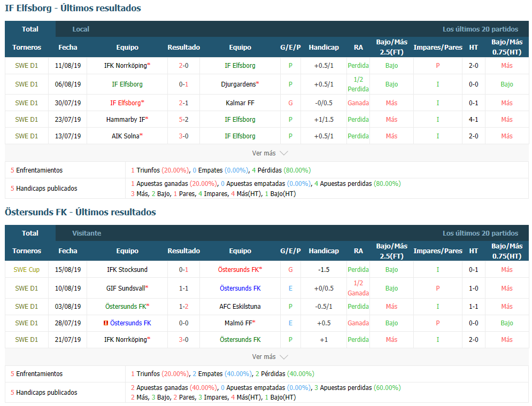Click the Bajo HT value in Djurgardens row
This screenshot has width=532, height=406.
tap(506, 84)
